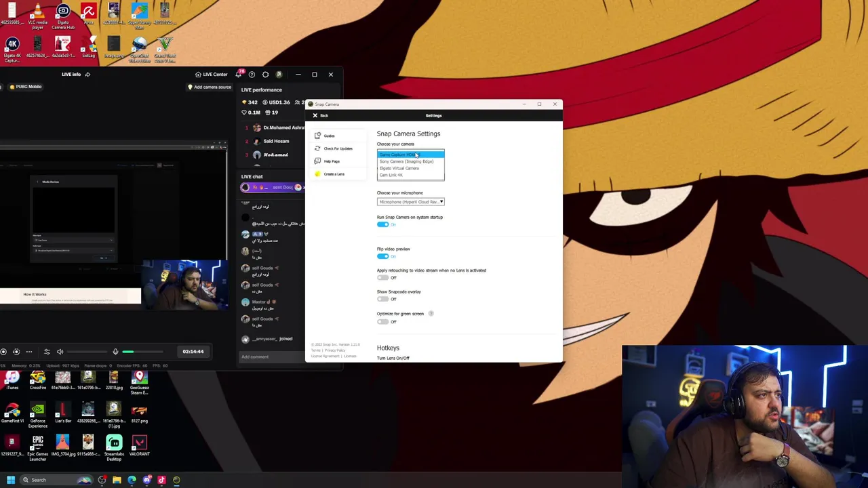This screenshot has height=488, width=868.
Task: Open the Terms link in Snap Camera
Action: point(315,350)
